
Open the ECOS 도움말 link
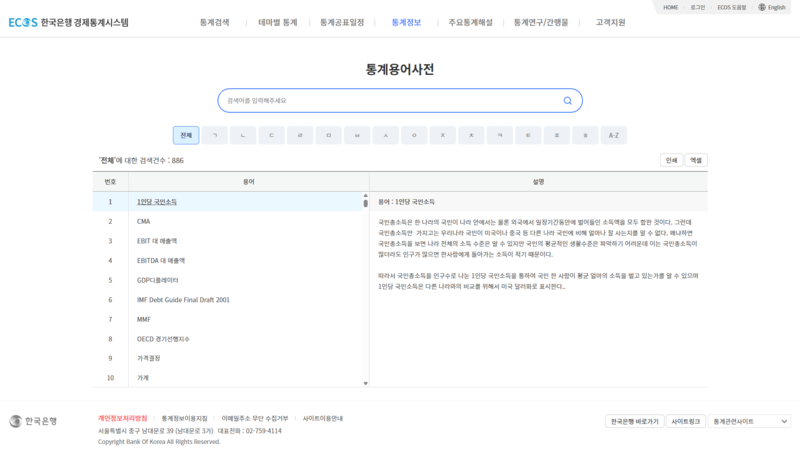(x=732, y=7)
